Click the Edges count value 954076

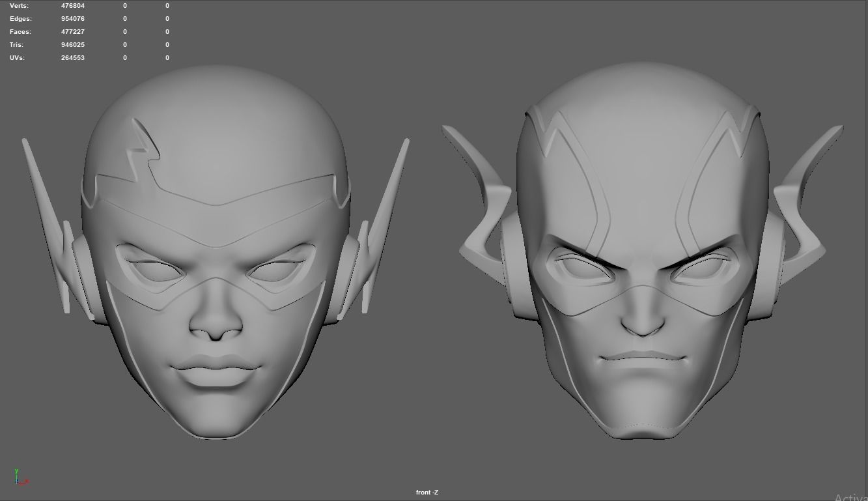point(73,18)
